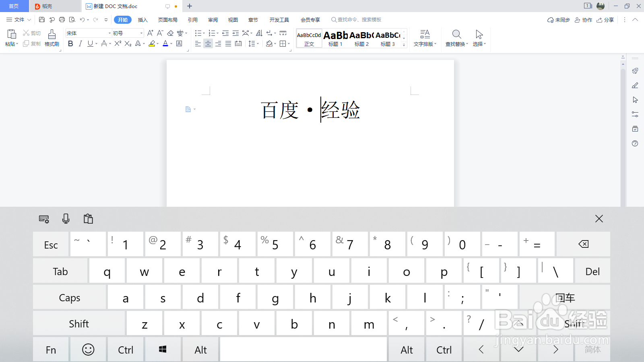Increase font size with the A+ icon
Image resolution: width=644 pixels, height=362 pixels.
click(150, 33)
